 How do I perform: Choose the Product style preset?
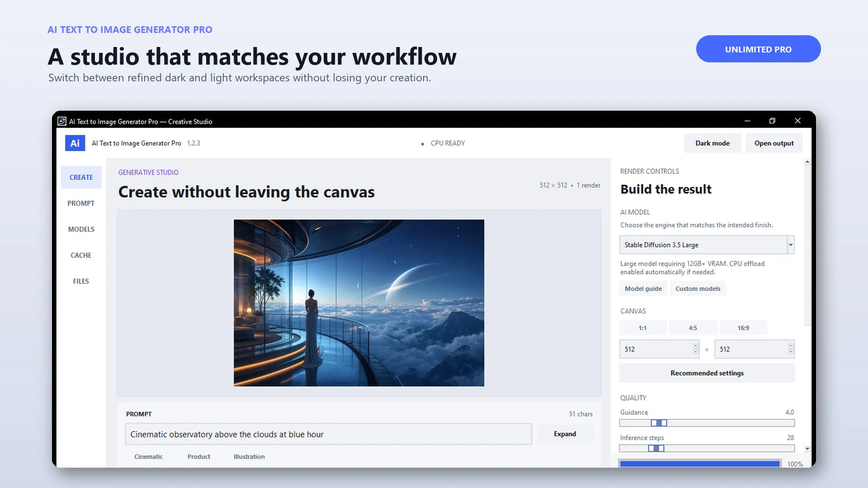[199, 457]
